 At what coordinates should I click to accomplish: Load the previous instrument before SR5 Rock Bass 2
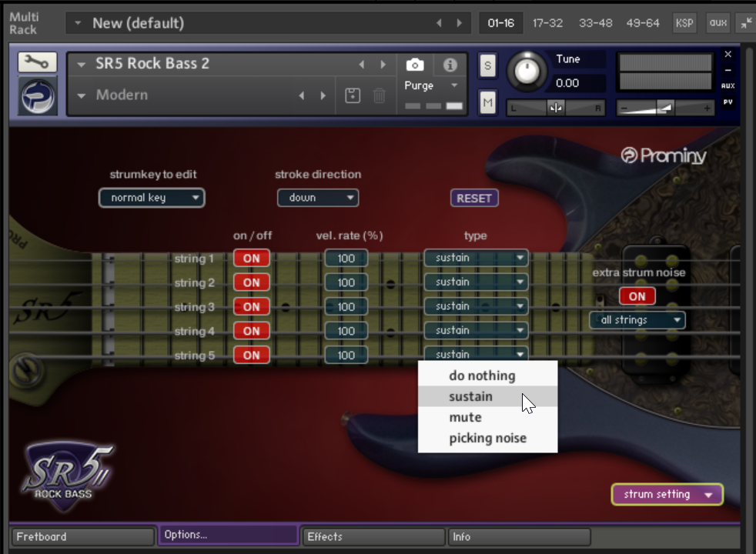[362, 64]
